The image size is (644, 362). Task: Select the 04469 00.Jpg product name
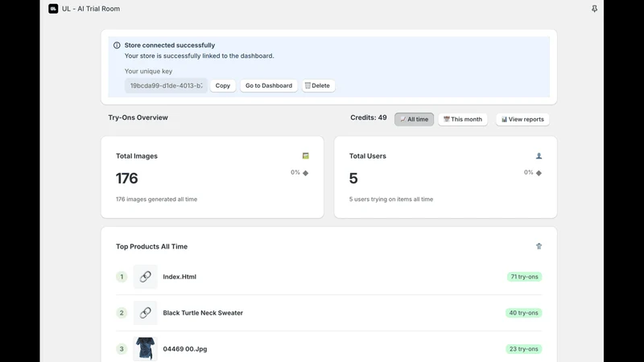[185, 349]
